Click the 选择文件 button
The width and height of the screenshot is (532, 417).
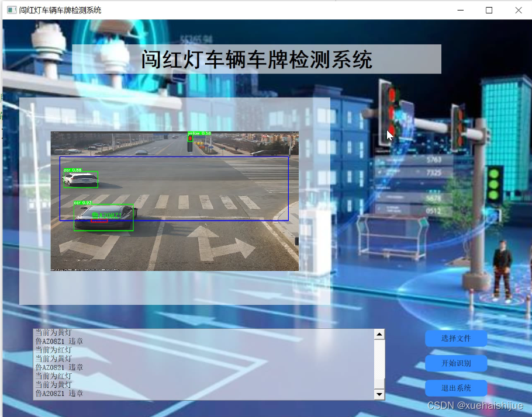(x=456, y=338)
